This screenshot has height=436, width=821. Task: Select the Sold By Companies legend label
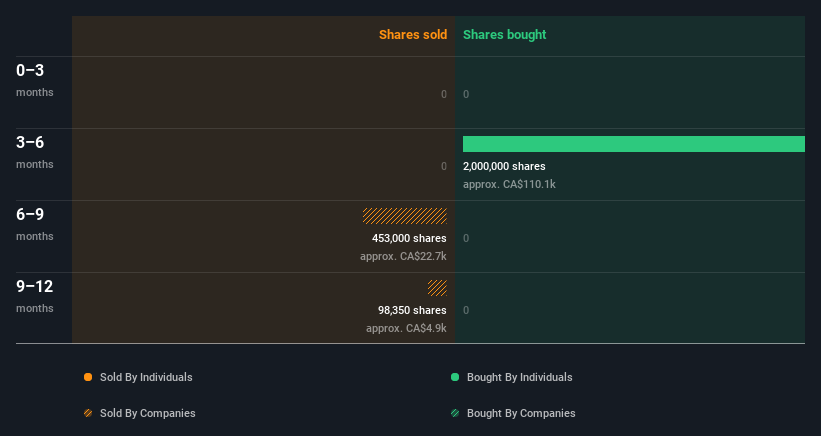click(x=148, y=413)
